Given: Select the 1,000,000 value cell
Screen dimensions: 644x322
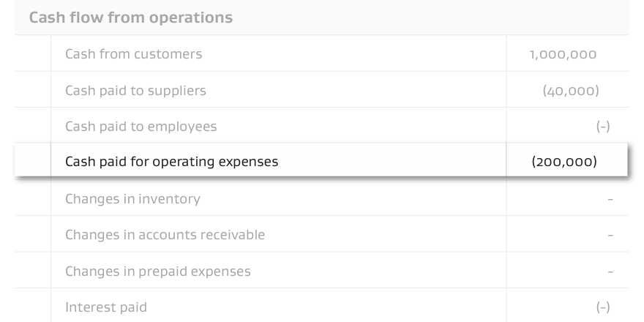Looking at the screenshot, I should [x=567, y=53].
